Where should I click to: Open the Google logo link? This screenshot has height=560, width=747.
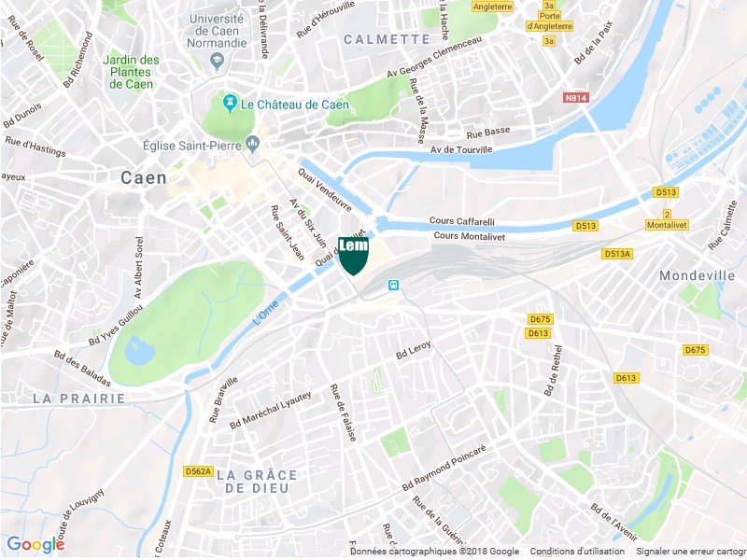[x=35, y=544]
